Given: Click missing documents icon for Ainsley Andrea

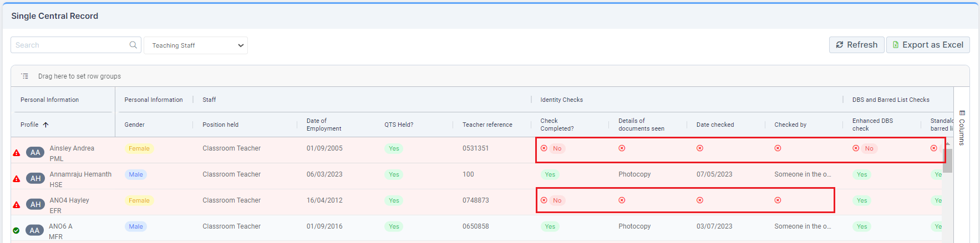Looking at the screenshot, I should pos(622,148).
